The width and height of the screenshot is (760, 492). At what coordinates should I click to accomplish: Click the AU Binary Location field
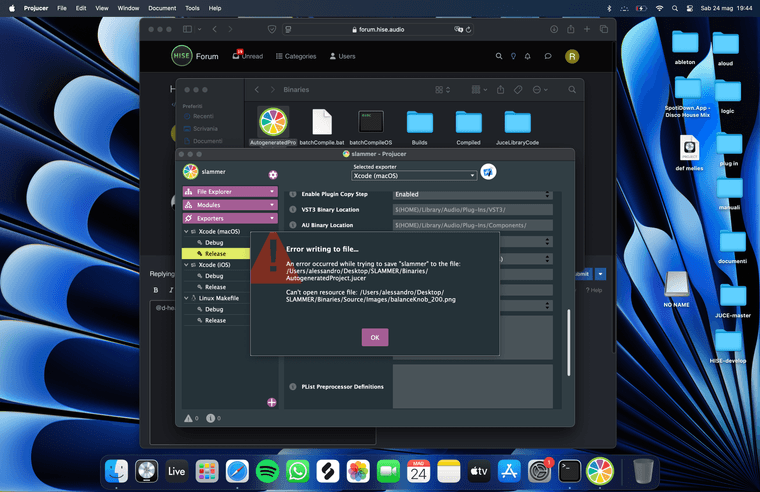473,225
